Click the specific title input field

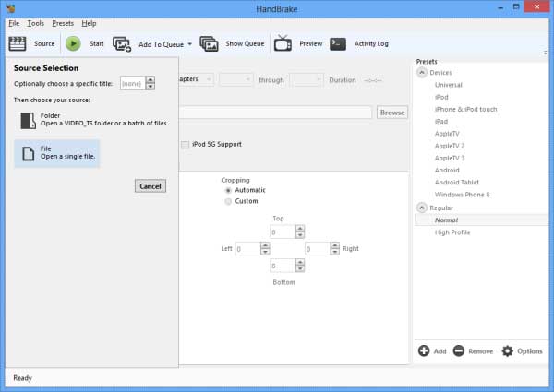[x=132, y=83]
